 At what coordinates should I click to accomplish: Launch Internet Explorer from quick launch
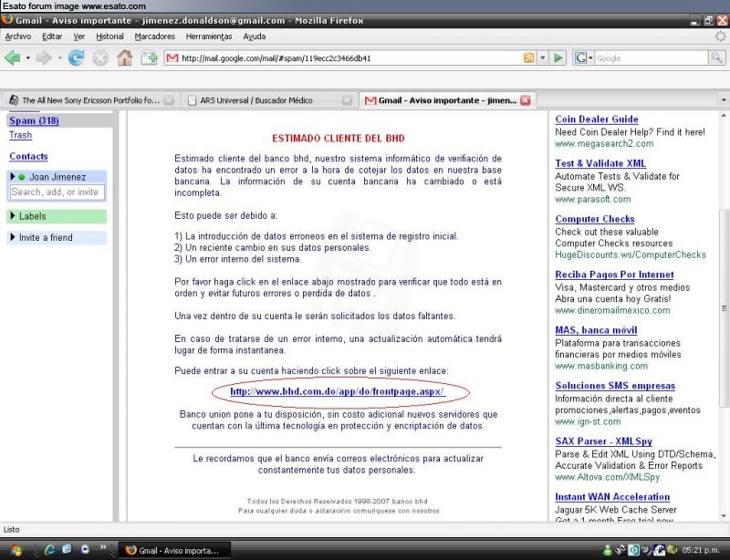pos(50,550)
